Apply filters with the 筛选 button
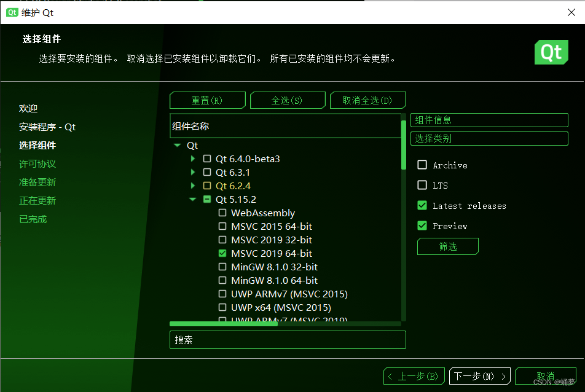The width and height of the screenshot is (585, 392). click(x=448, y=246)
